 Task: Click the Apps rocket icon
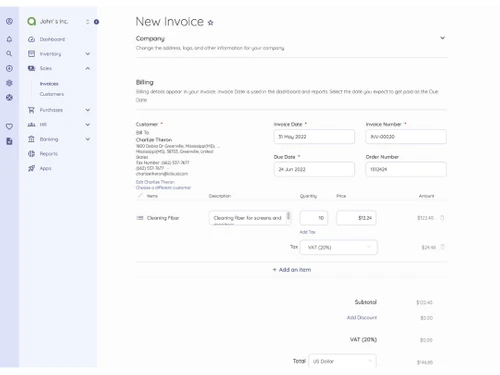pyautogui.click(x=31, y=168)
